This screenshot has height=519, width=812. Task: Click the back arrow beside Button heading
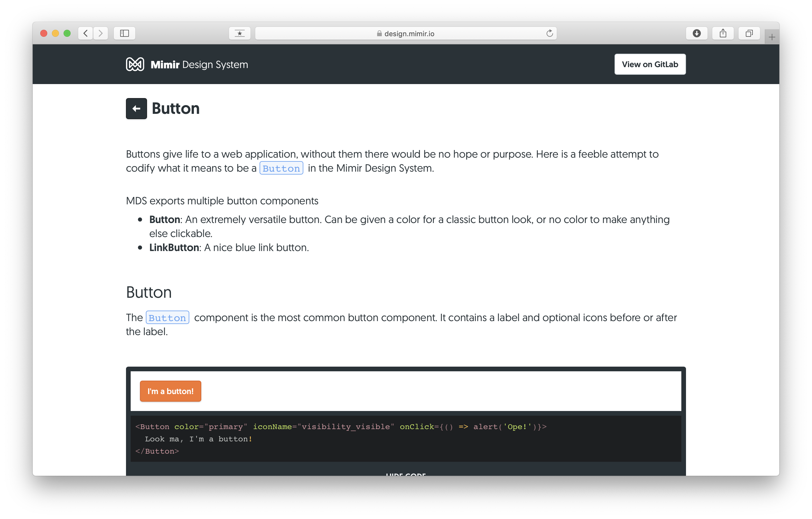pos(136,109)
